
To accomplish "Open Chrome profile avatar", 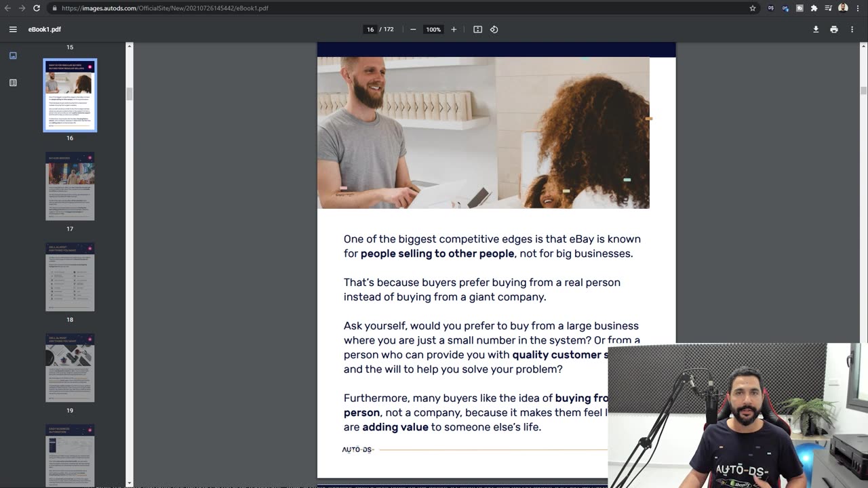I will (843, 8).
